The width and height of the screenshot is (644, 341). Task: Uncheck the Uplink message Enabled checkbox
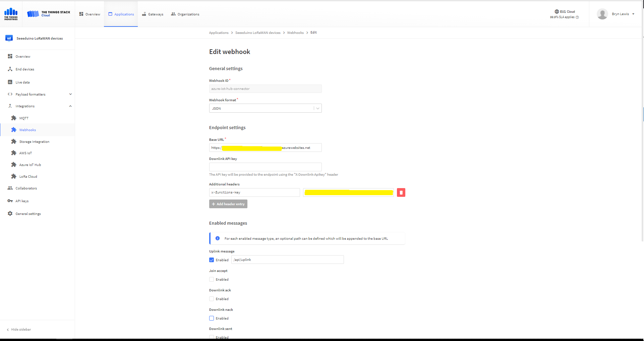pos(212,260)
